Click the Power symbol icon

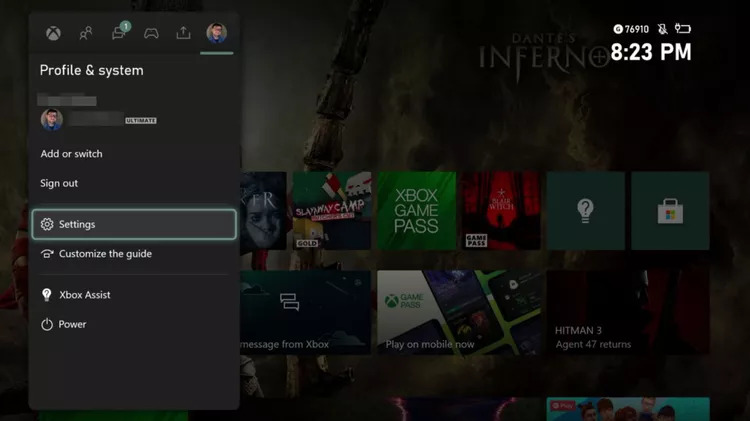(47, 324)
